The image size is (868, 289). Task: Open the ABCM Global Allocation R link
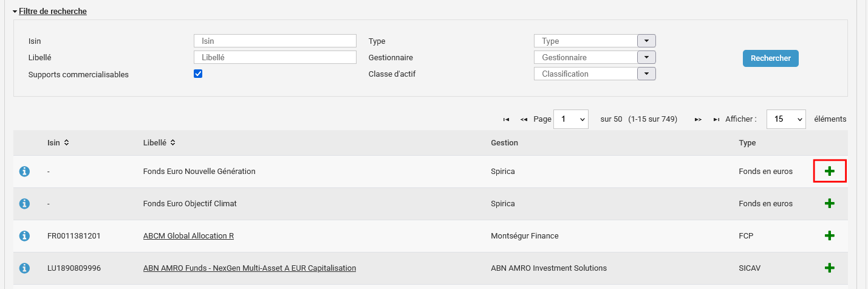[188, 236]
